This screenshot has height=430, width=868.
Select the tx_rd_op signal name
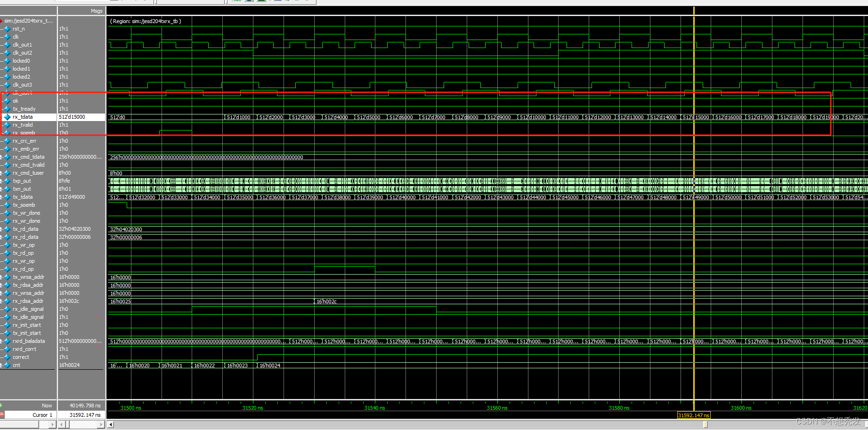23,253
